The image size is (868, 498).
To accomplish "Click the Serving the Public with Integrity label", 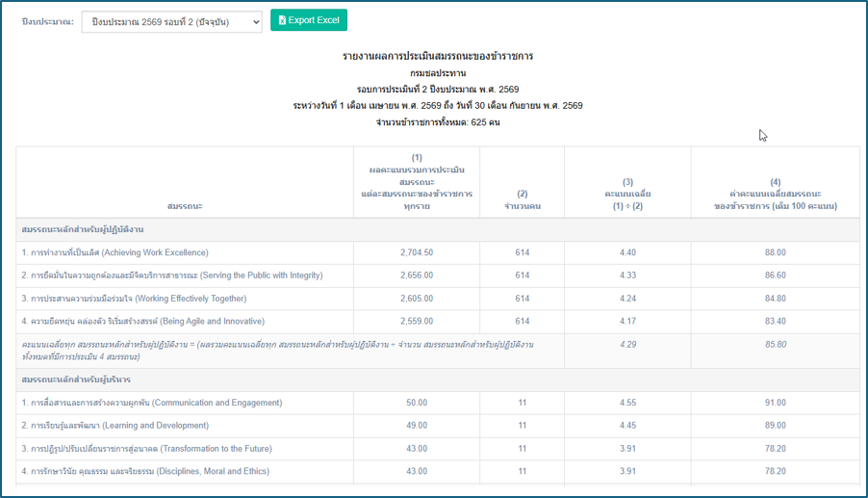I will tap(172, 275).
